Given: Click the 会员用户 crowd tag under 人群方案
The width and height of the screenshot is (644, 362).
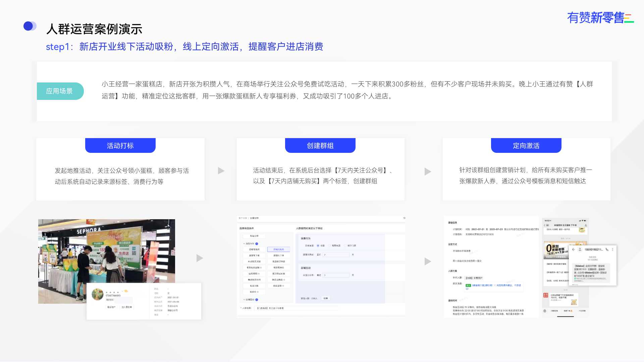Looking at the screenshot, I should click(474, 278).
